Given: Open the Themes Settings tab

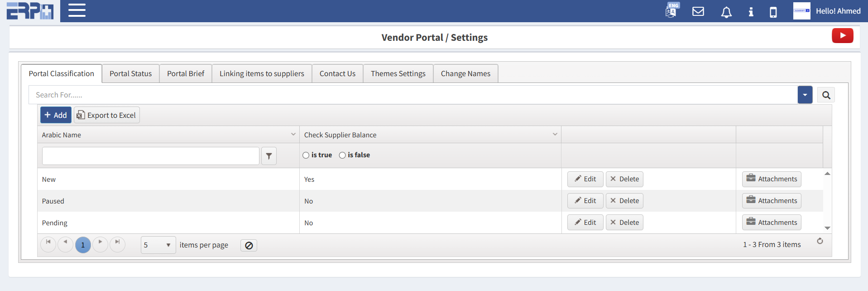Looking at the screenshot, I should [x=398, y=74].
